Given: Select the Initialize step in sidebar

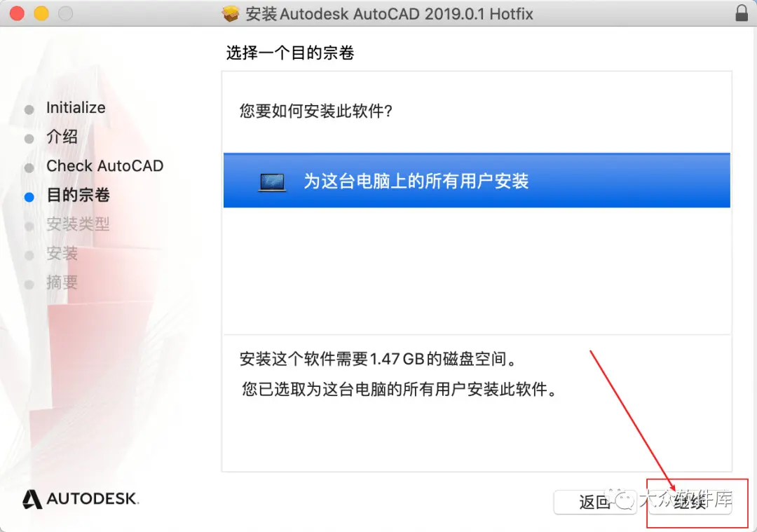Looking at the screenshot, I should coord(76,108).
